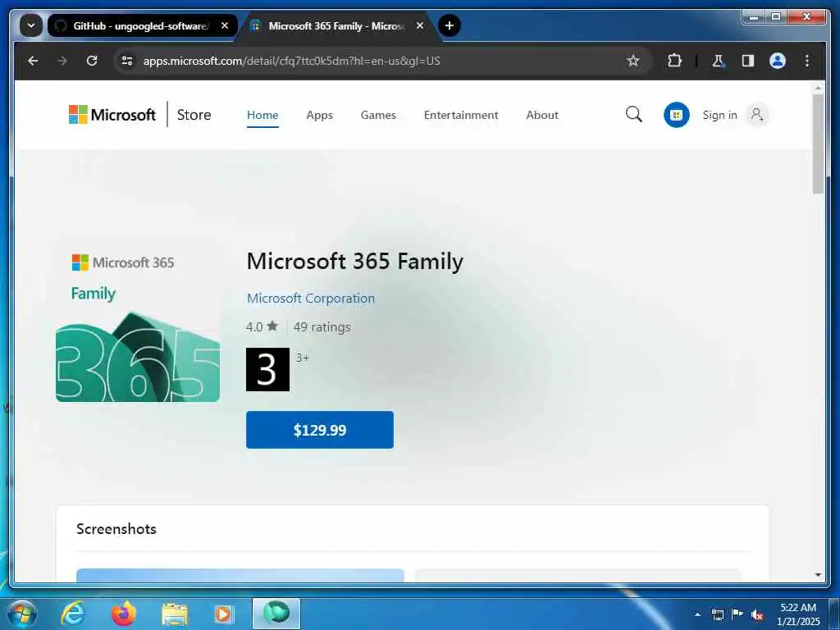Click the active browser taskbar button

click(x=276, y=614)
